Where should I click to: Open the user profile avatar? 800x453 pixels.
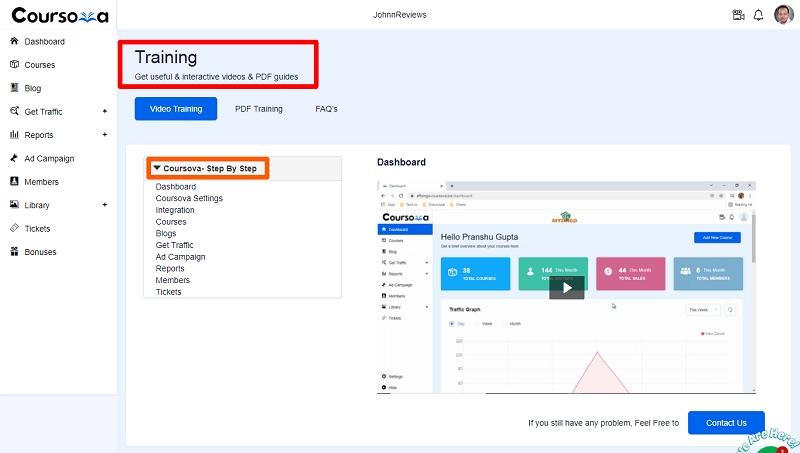click(784, 14)
